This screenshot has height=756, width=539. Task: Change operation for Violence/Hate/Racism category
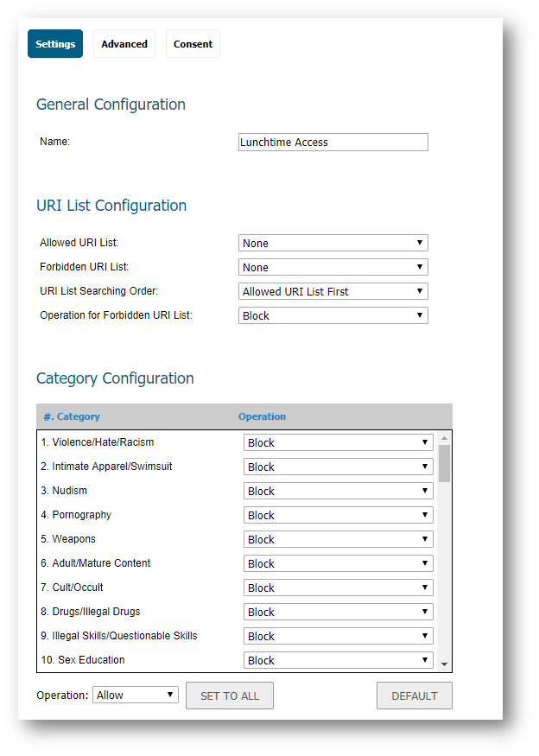coord(338,442)
